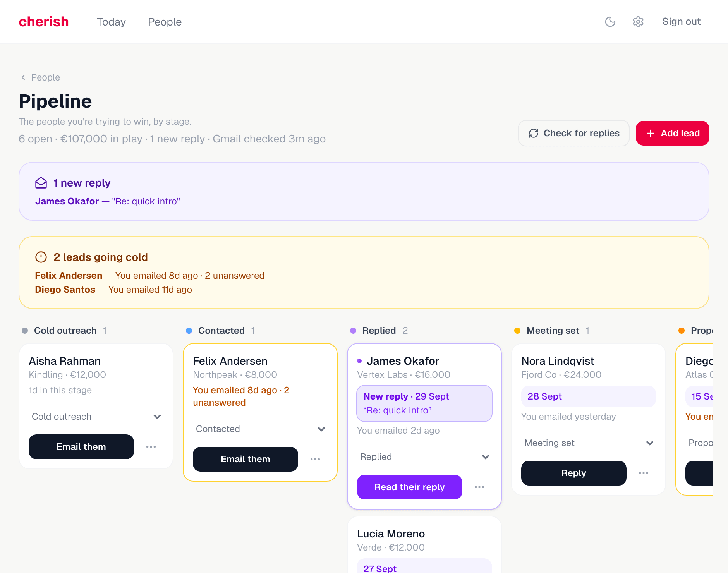Viewport: 728px width, 573px height.
Task: Click the Check for replies button
Action: point(573,133)
